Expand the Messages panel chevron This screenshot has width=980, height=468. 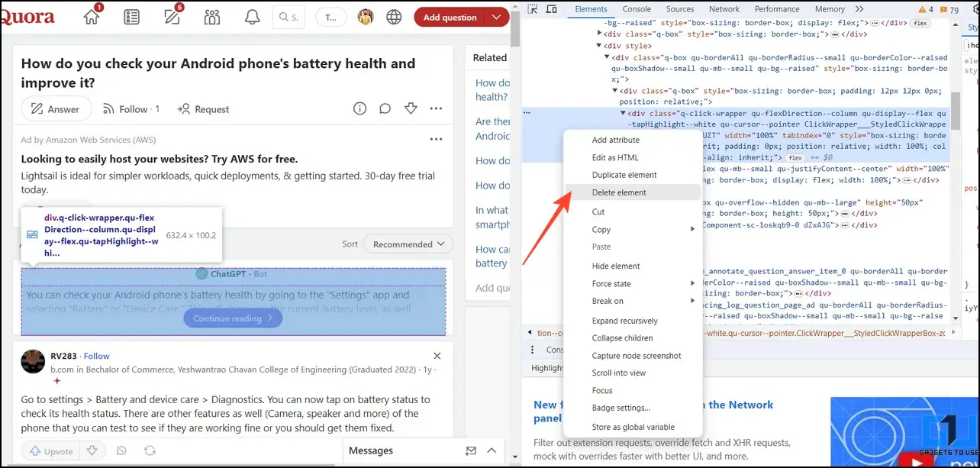[492, 450]
